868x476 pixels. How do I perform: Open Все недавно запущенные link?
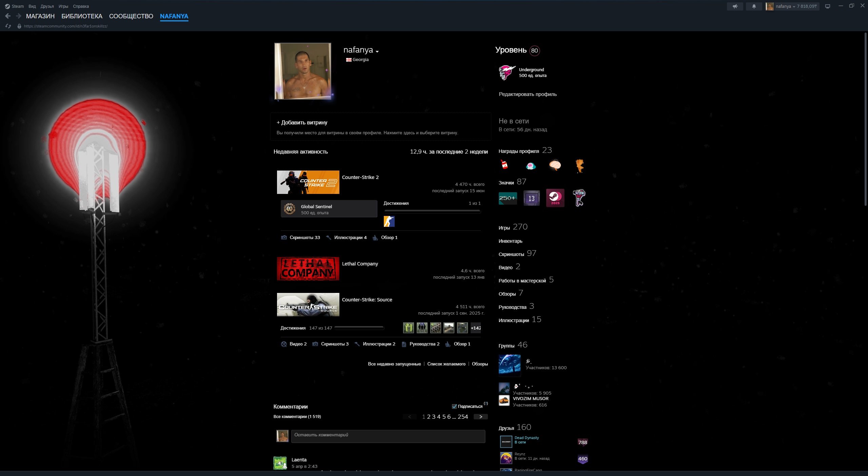click(394, 364)
